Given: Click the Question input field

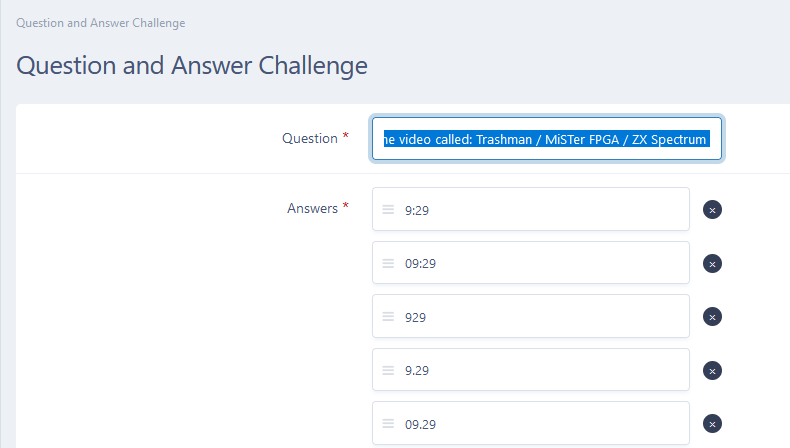Looking at the screenshot, I should (x=547, y=139).
